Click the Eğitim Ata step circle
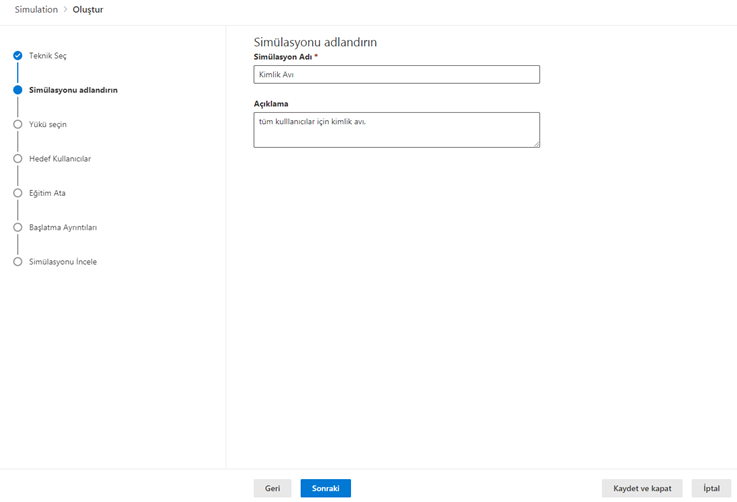 18,193
